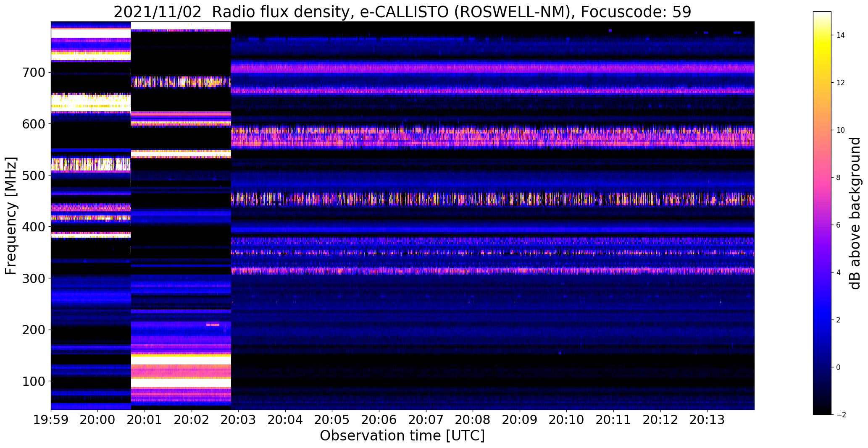Click the plot title mentioning ROSWELL-NM
Image resolution: width=868 pixels, height=448 pixels.
[x=402, y=12]
